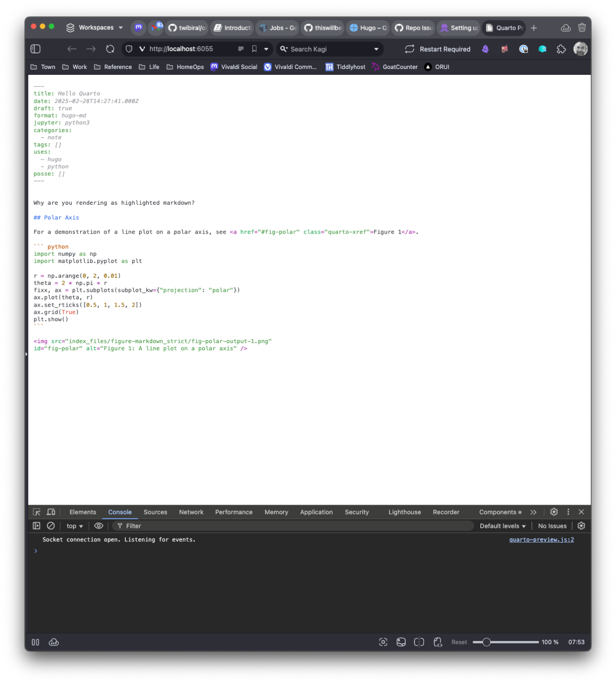This screenshot has width=616, height=684.
Task: Open quarto-preview.js:2 source link
Action: pos(542,540)
